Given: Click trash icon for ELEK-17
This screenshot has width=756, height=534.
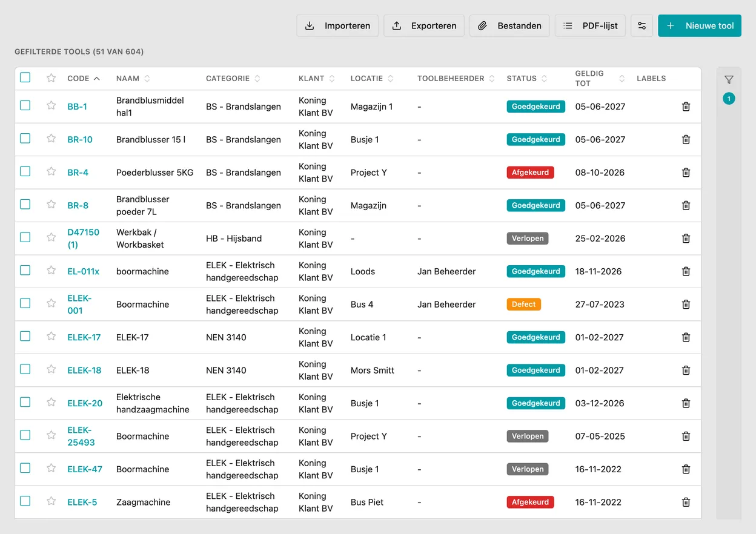Looking at the screenshot, I should [686, 337].
